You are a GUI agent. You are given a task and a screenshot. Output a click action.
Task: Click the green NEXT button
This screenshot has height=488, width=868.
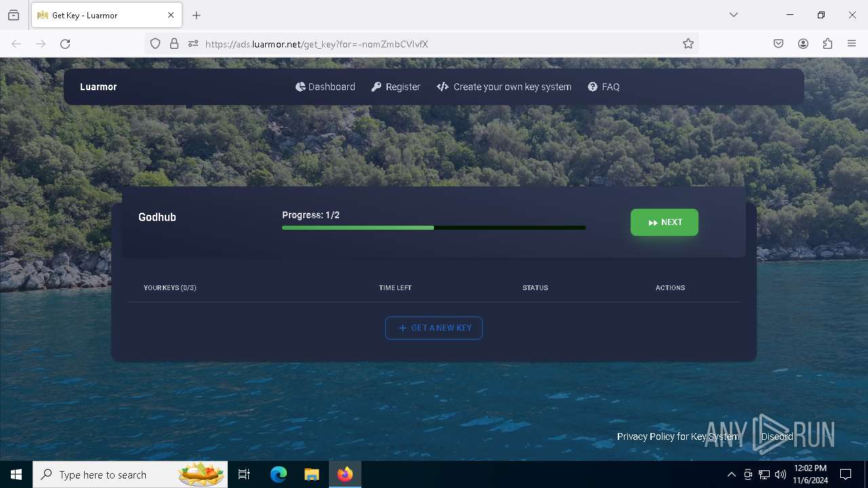(x=665, y=222)
